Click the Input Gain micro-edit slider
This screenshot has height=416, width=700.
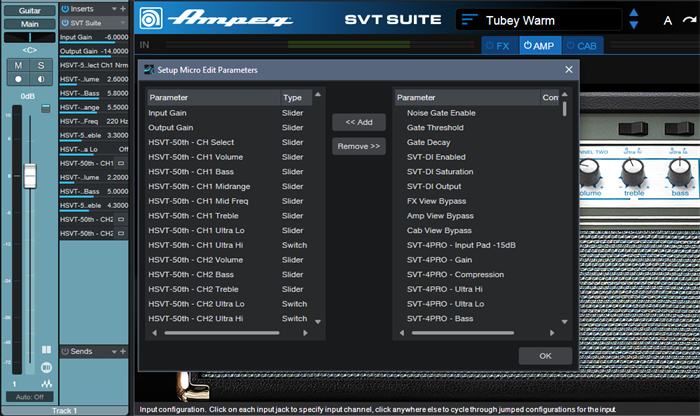tap(94, 37)
